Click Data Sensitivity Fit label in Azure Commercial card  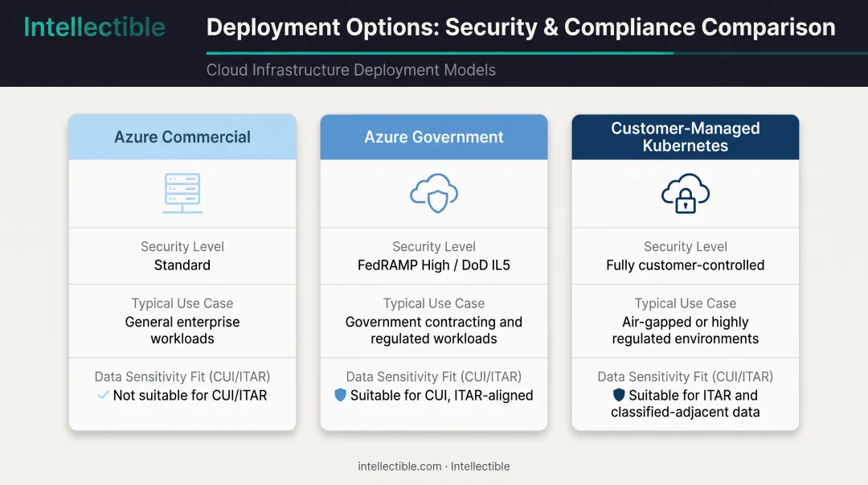coord(182,377)
